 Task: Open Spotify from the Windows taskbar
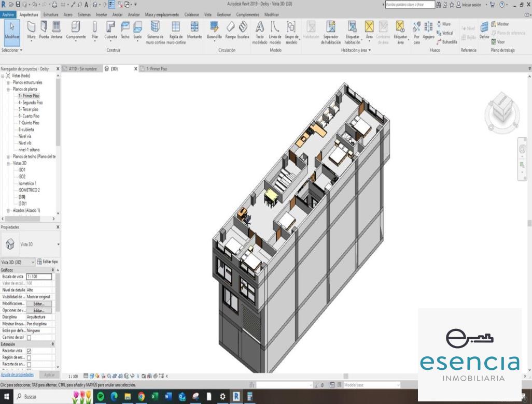point(101,397)
